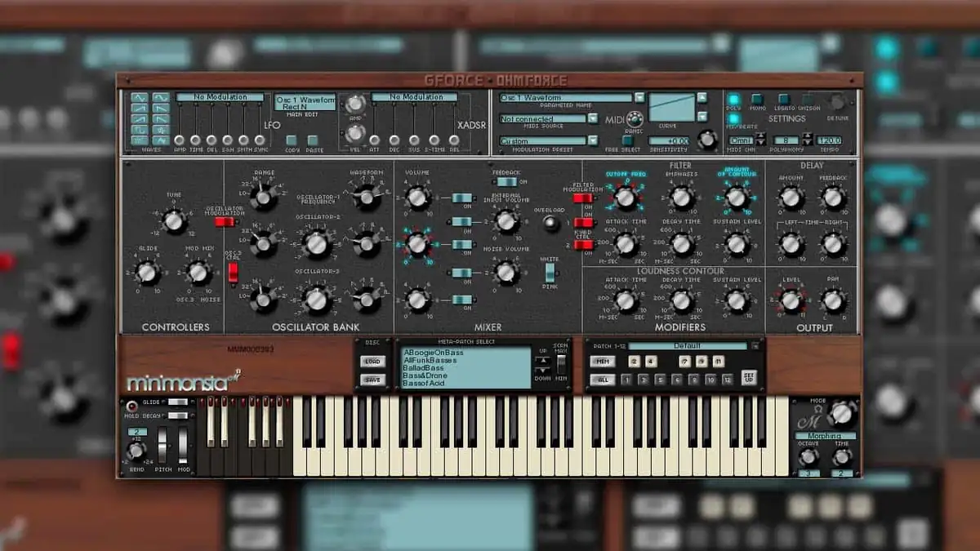Click the SCRN MAX/MIN slider
This screenshot has height=551, width=980.
click(561, 365)
